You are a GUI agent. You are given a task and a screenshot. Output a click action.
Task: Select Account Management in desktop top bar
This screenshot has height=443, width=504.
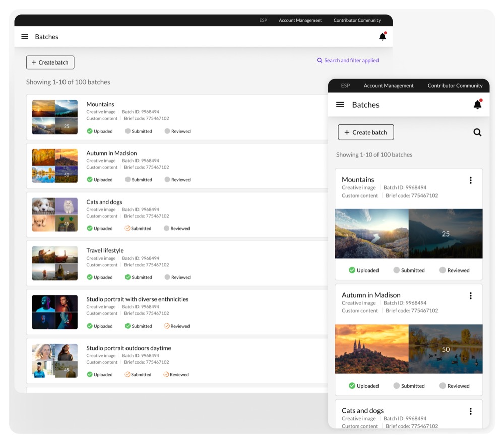click(x=300, y=21)
